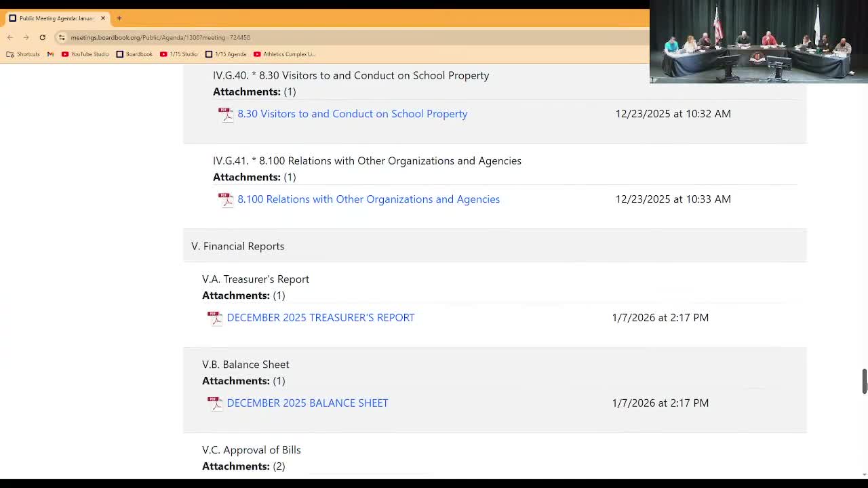Click the V. Financial Reports heading
This screenshot has width=868, height=488.
(237, 246)
